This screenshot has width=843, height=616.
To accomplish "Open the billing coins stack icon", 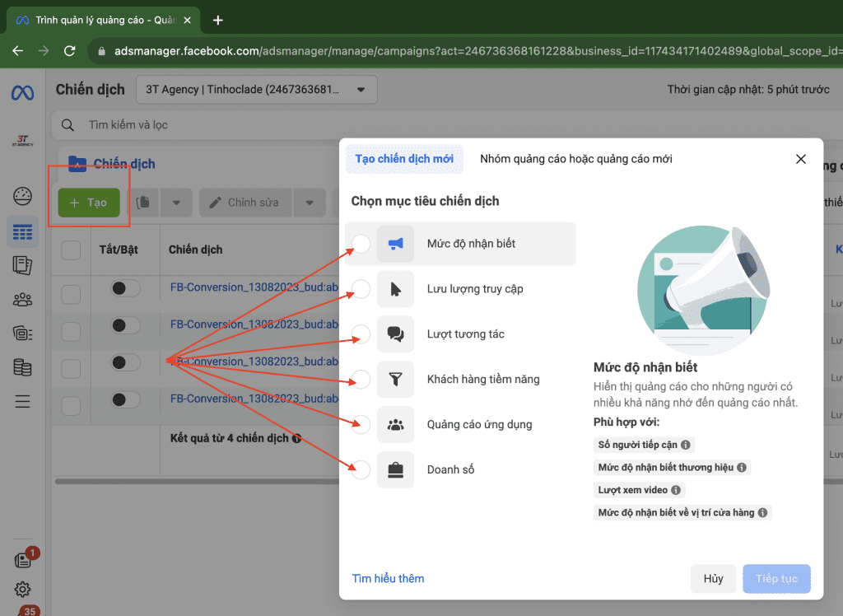I will click(x=22, y=368).
